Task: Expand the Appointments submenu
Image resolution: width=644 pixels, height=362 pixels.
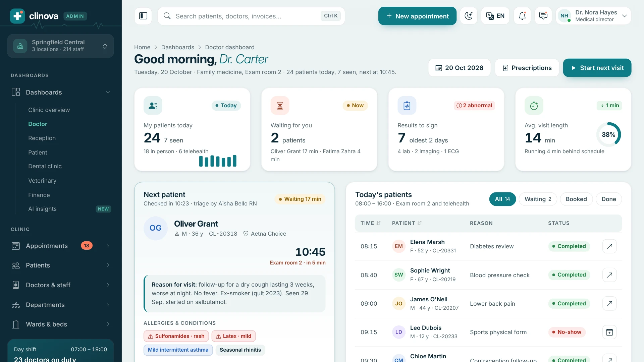Action: [108, 246]
